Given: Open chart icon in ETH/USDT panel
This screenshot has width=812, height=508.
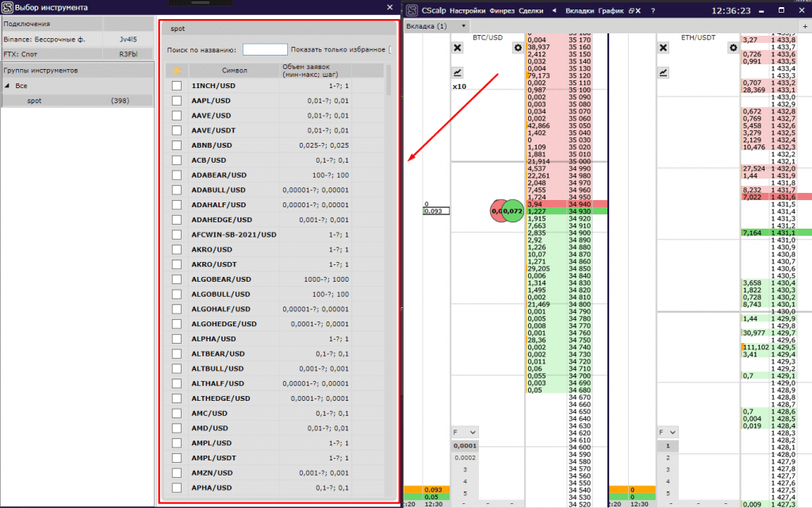Looking at the screenshot, I should pyautogui.click(x=664, y=71).
